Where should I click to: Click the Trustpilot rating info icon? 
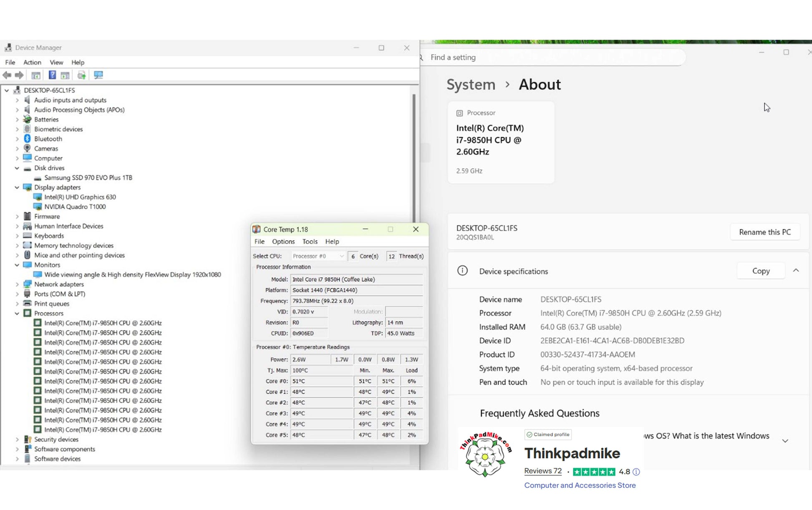(636, 472)
